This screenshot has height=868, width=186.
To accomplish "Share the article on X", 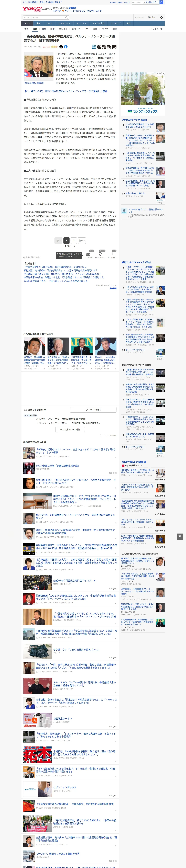I will [x=61, y=47].
